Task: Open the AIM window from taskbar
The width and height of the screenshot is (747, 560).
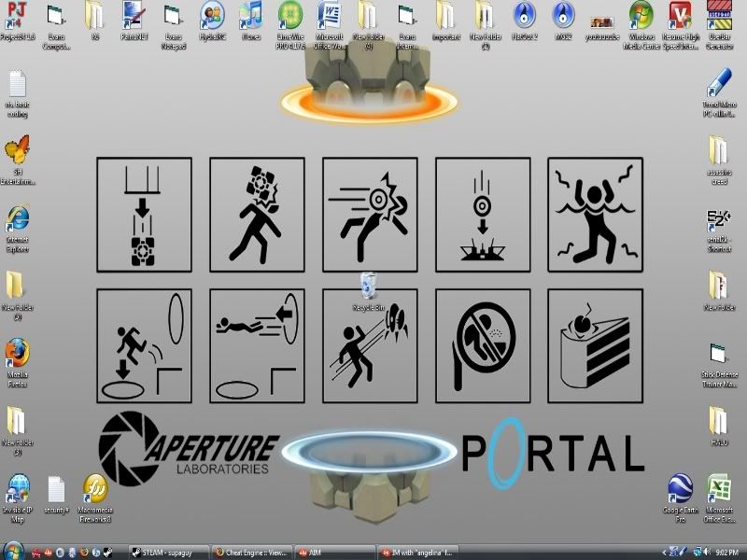Action: pyautogui.click(x=333, y=552)
